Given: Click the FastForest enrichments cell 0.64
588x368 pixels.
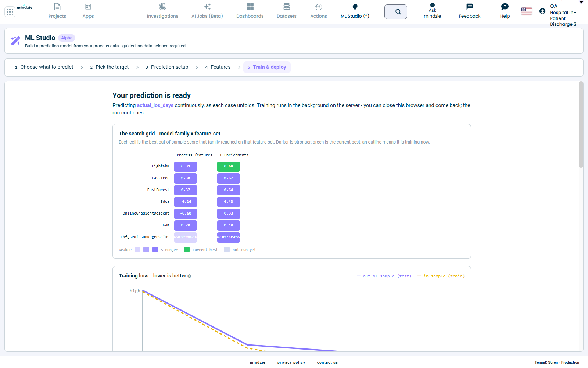Looking at the screenshot, I should pos(229,190).
